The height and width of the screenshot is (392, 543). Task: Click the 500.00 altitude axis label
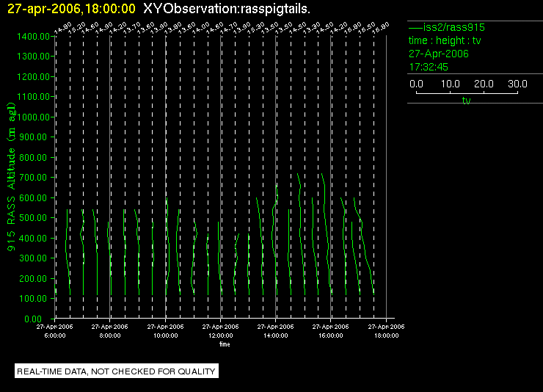(33, 218)
